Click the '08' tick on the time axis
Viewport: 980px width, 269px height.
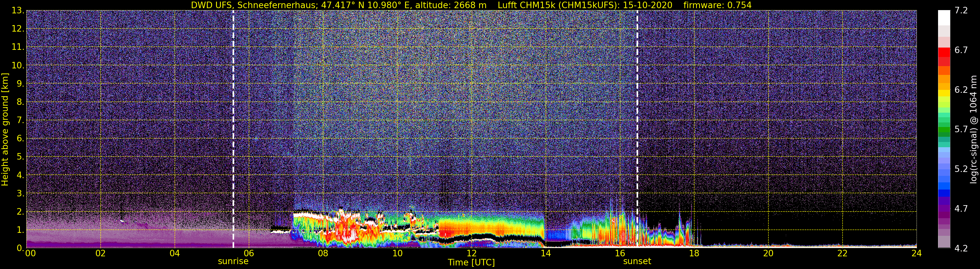pos(323,253)
